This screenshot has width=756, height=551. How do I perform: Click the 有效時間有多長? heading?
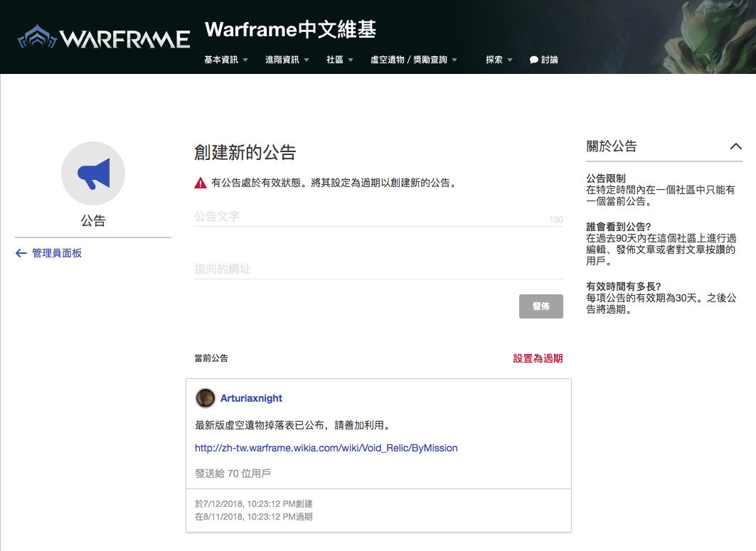coord(624,287)
